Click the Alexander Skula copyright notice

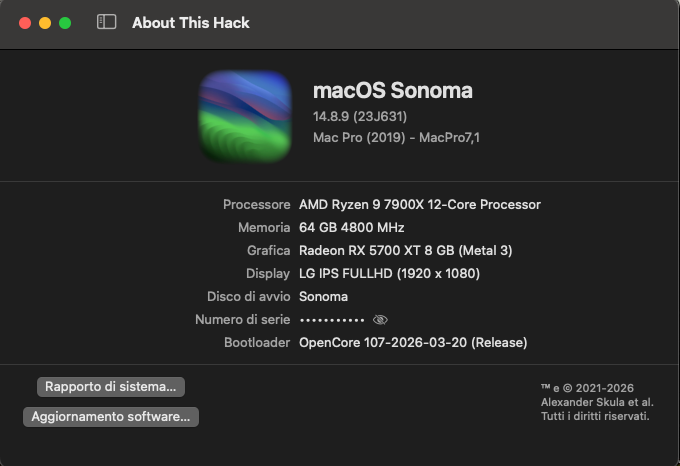pos(597,402)
